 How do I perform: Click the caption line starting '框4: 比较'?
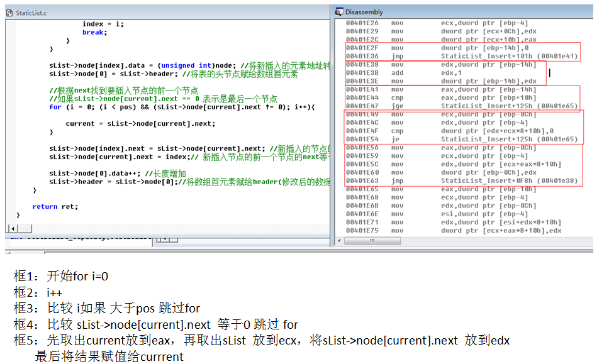tap(156, 324)
